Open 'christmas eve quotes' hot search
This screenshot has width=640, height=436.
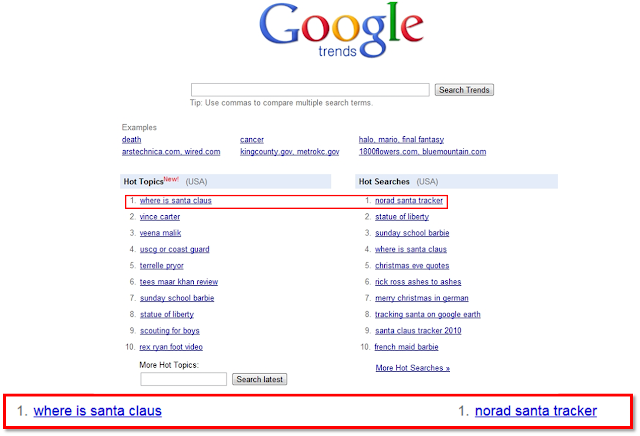[x=412, y=266]
